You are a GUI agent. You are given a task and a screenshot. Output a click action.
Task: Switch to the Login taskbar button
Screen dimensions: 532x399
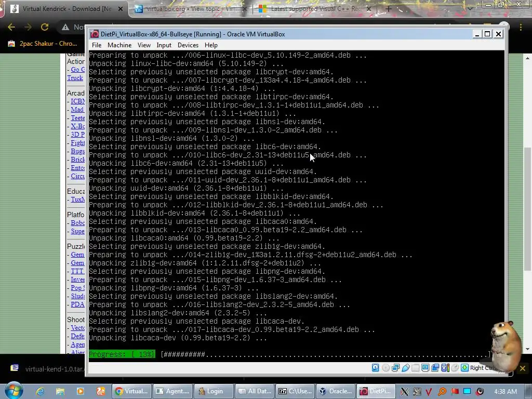coord(214,391)
